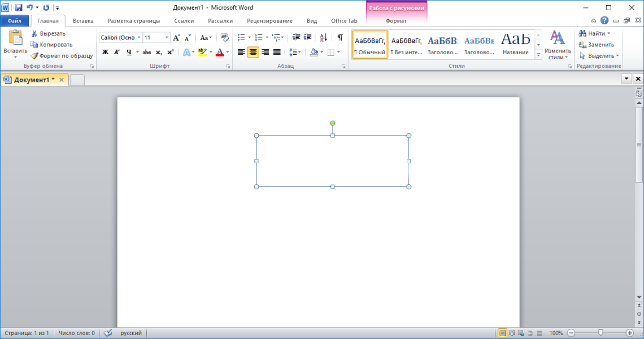This screenshot has height=339, width=644.
Task: Click the Clear Formatting eraser icon
Action: tap(224, 37)
